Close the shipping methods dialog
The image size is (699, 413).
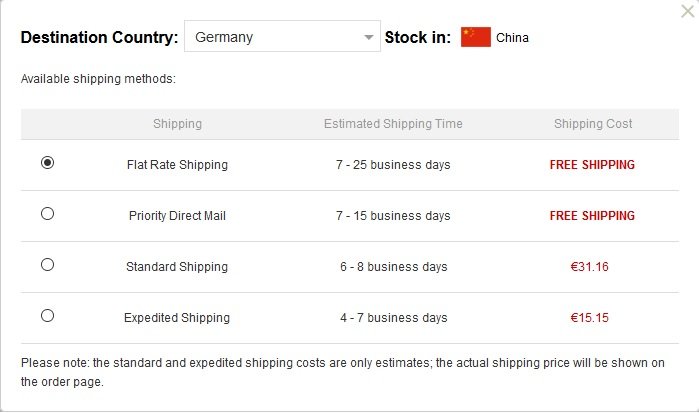(x=688, y=11)
